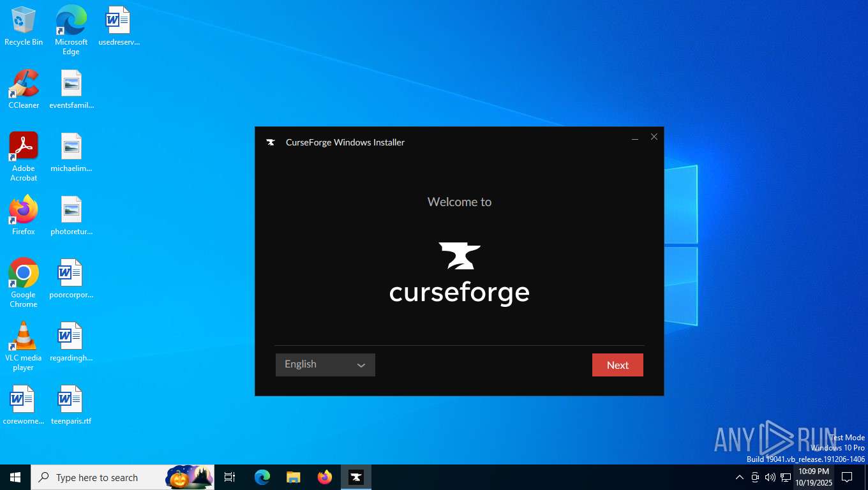Image resolution: width=868 pixels, height=490 pixels.
Task: Open the notification center icon
Action: [847, 477]
